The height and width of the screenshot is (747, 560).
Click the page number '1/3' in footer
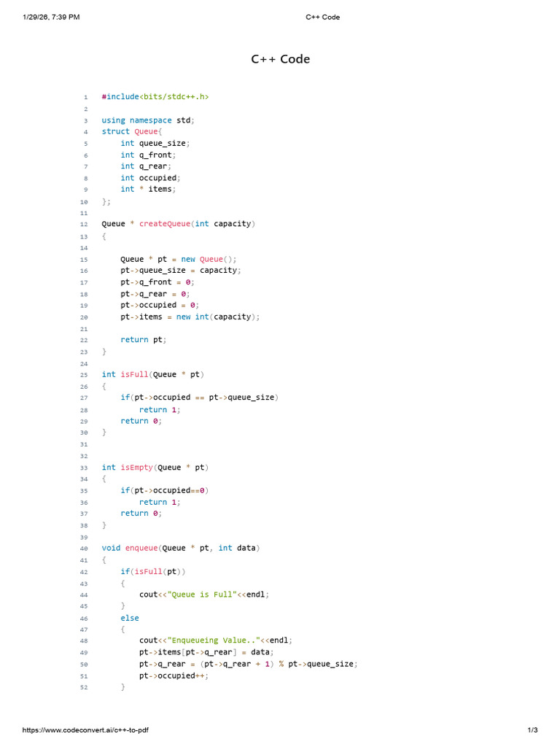point(532,729)
